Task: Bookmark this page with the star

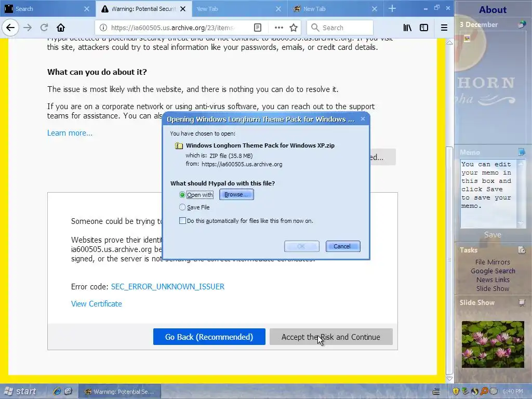Action: pos(294,28)
